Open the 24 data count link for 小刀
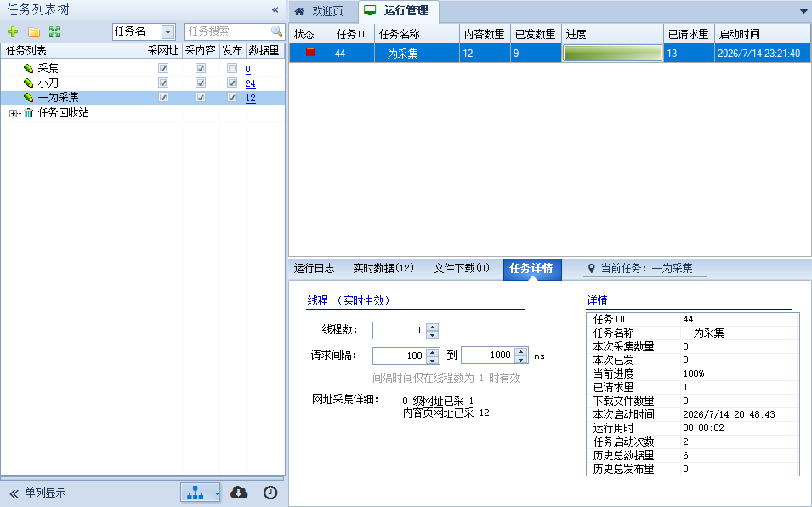Viewport: 812px width, 507px height. 250,83
